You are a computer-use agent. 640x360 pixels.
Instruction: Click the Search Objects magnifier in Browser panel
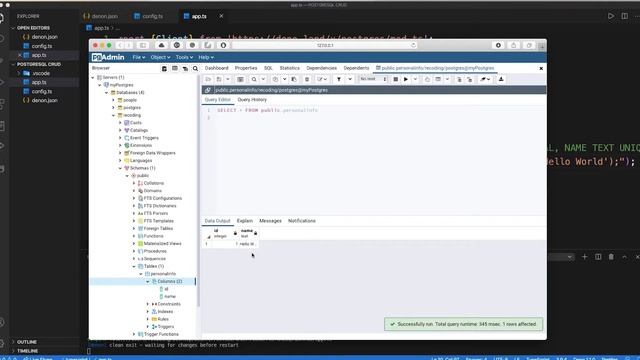196,69
